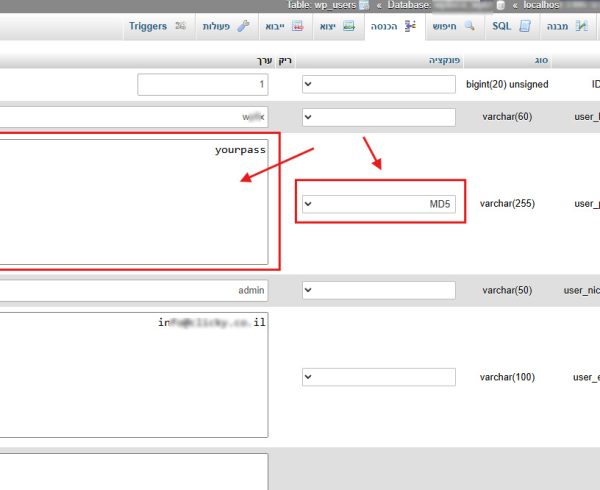
Task: Click the Structure (מבנה) tab icon
Action: (x=581, y=26)
